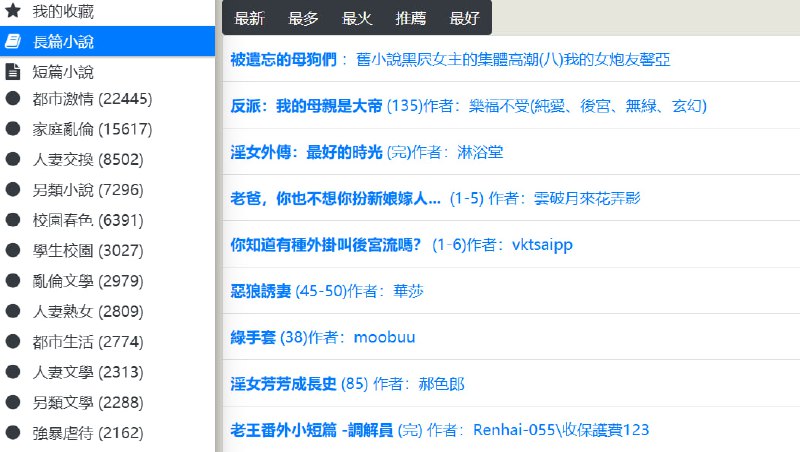Image resolution: width=800 pixels, height=452 pixels.
Task: Click the bullet icon next to 另類文學
Action: (13, 403)
